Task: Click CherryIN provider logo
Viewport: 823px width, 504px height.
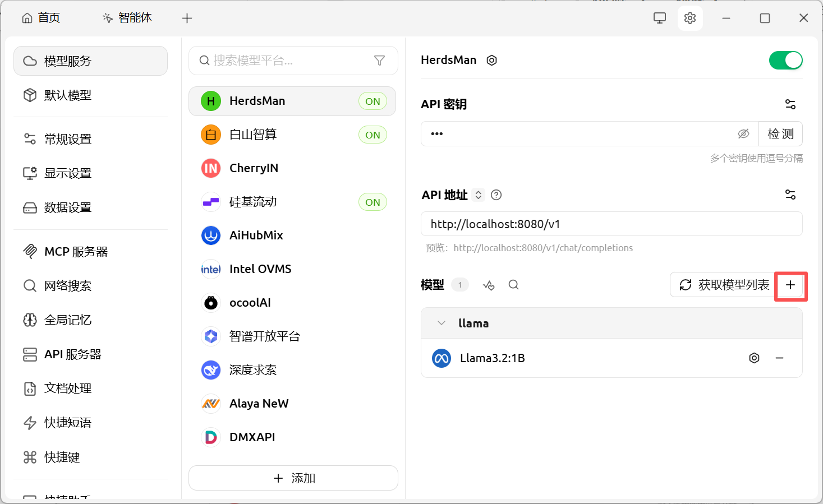Action: click(x=211, y=168)
